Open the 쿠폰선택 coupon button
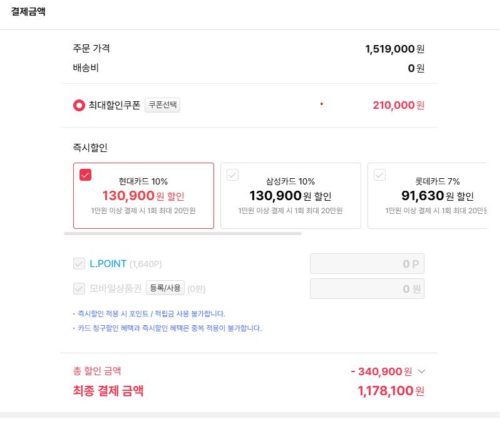The image size is (504, 424). click(162, 105)
